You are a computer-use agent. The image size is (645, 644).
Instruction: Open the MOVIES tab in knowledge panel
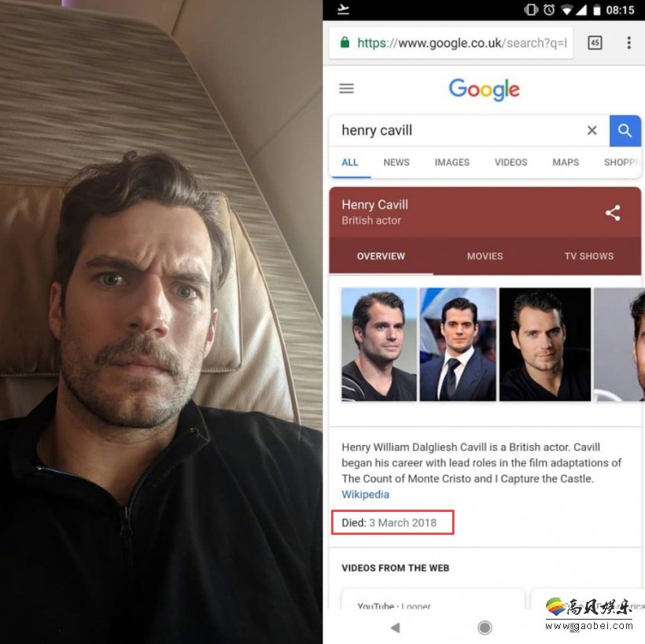[485, 256]
